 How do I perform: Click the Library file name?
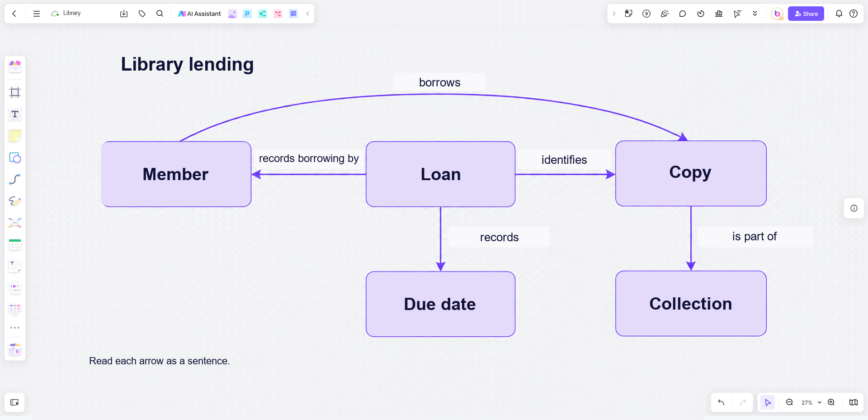72,13
